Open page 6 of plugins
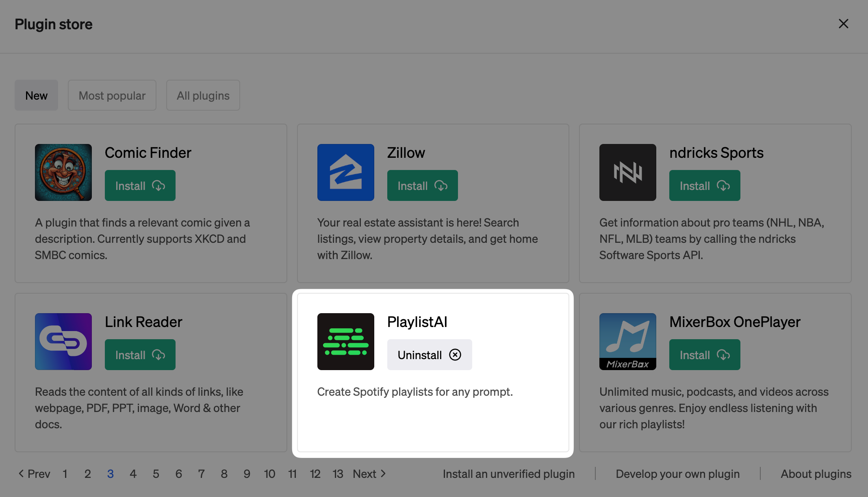Viewport: 868px width, 497px height. 179,474
